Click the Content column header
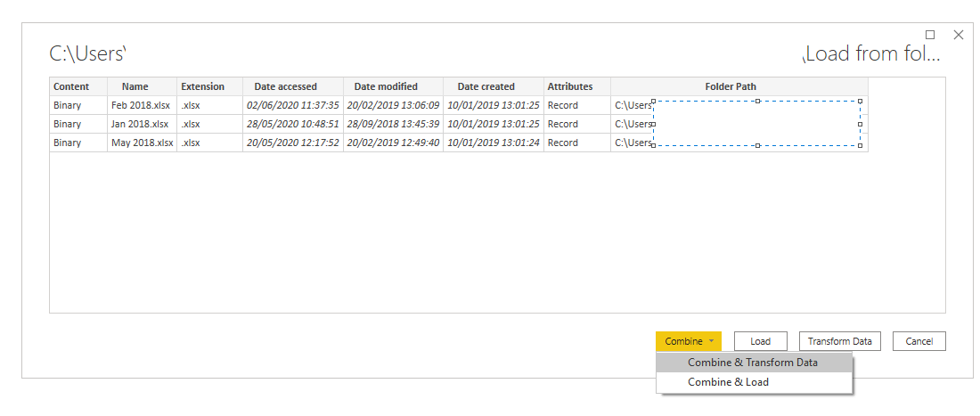This screenshot has width=980, height=416. click(x=71, y=86)
